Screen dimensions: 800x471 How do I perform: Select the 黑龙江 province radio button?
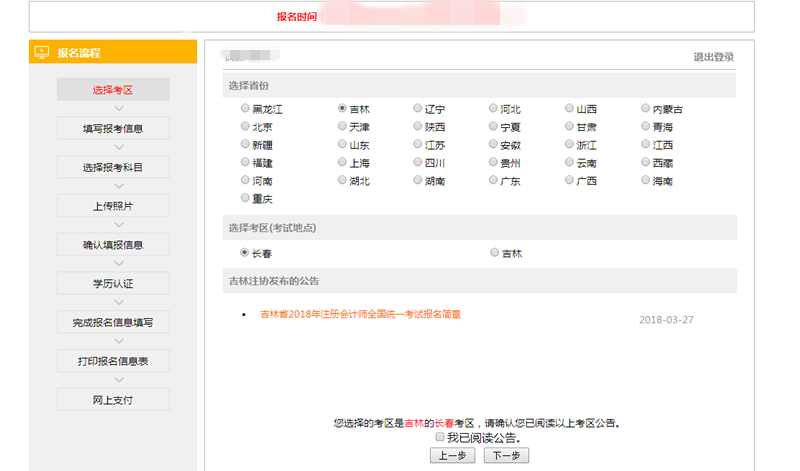pyautogui.click(x=245, y=108)
